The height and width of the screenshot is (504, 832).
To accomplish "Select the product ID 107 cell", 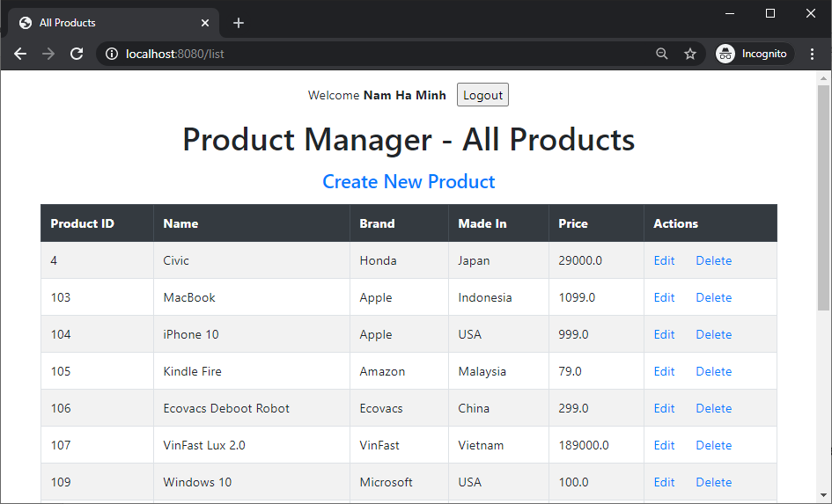I will click(97, 445).
